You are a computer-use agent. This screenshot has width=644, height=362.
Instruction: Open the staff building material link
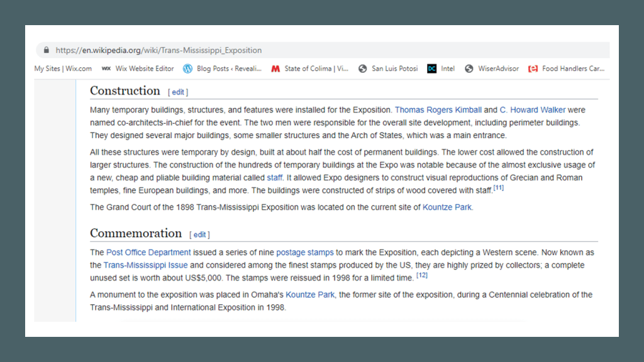[274, 178]
